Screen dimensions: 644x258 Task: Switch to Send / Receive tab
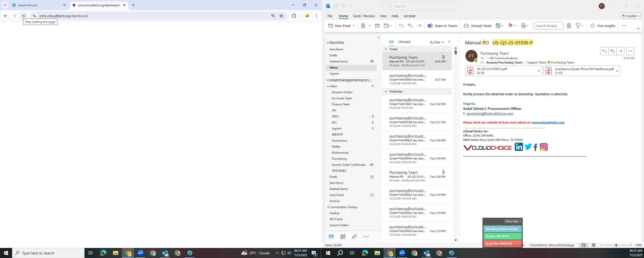tap(364, 16)
